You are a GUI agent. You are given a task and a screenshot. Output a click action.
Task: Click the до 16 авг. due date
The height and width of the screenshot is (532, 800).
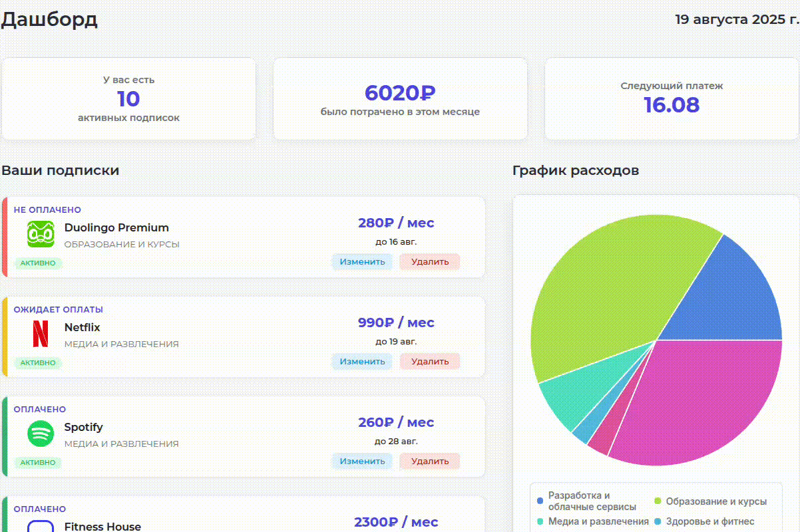coord(396,241)
